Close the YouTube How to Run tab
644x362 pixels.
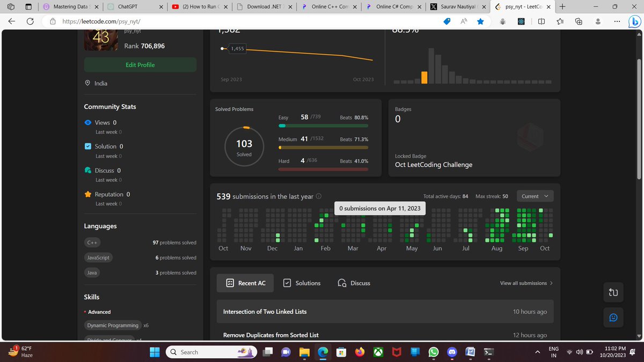point(225,7)
